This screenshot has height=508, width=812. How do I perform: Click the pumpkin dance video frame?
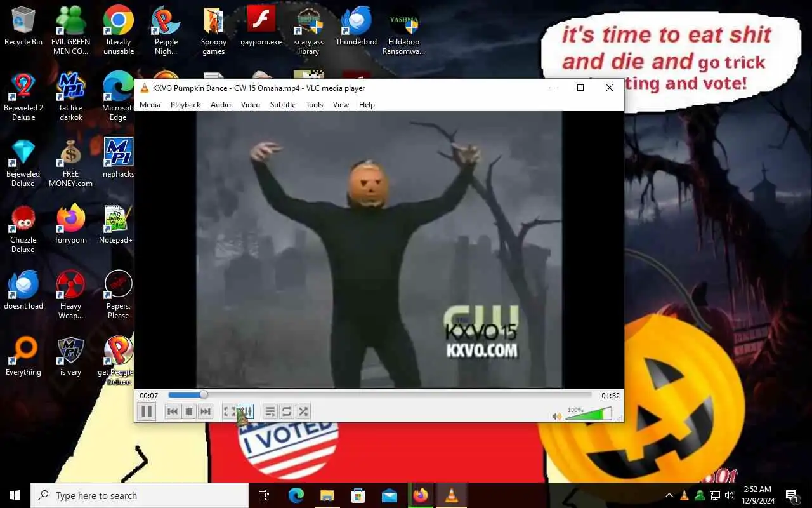pos(379,250)
